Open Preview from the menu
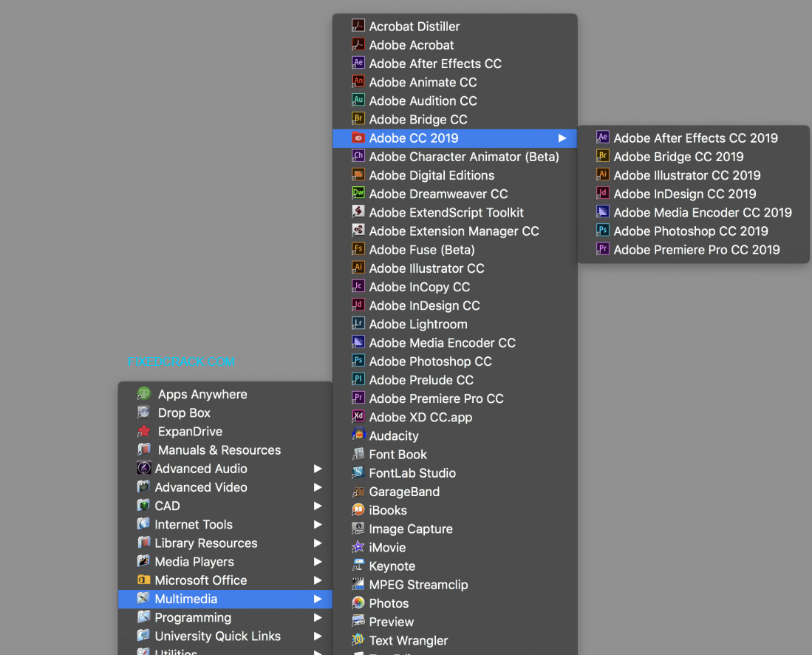Viewport: 812px width, 655px height. (x=454, y=622)
